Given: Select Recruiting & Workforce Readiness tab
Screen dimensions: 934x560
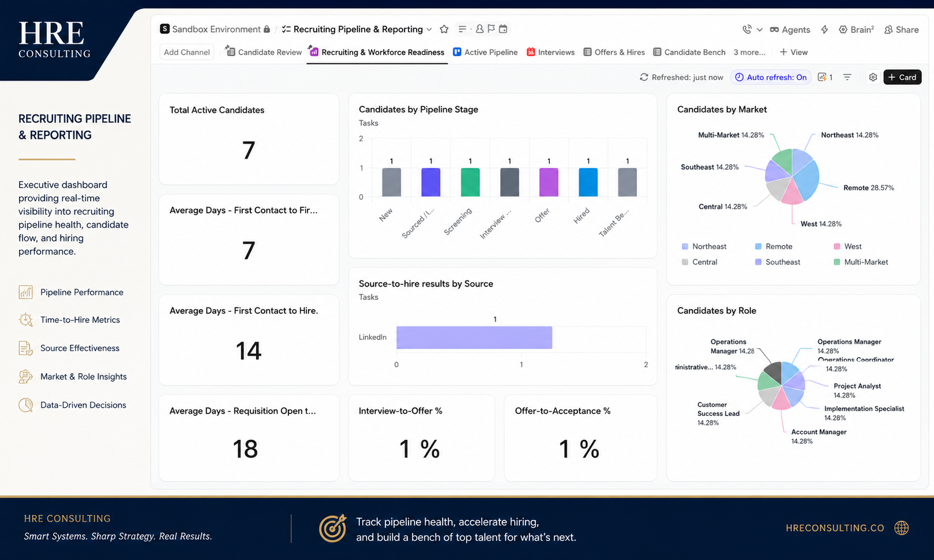Looking at the screenshot, I should click(377, 52).
